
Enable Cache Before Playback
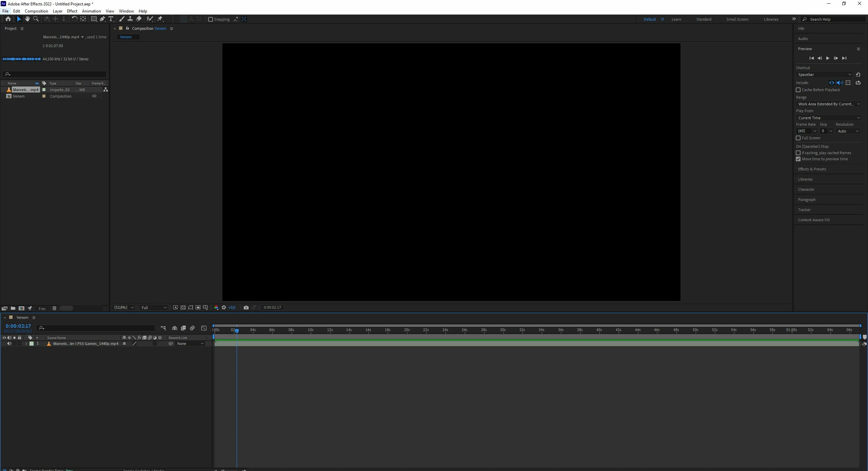pos(798,90)
